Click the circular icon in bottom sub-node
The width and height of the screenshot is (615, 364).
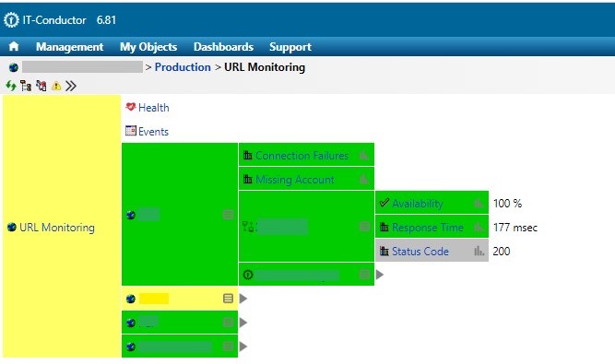tap(248, 275)
